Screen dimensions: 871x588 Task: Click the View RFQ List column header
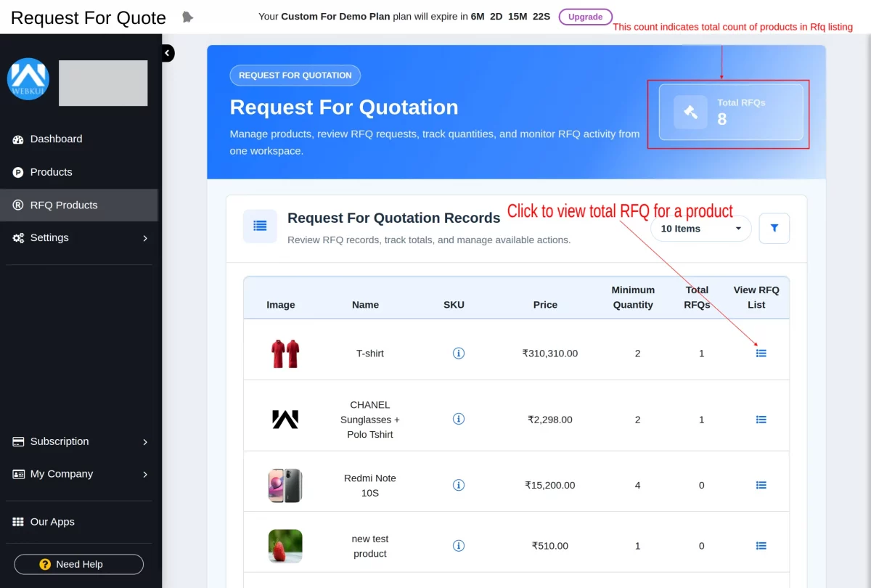[x=756, y=298]
